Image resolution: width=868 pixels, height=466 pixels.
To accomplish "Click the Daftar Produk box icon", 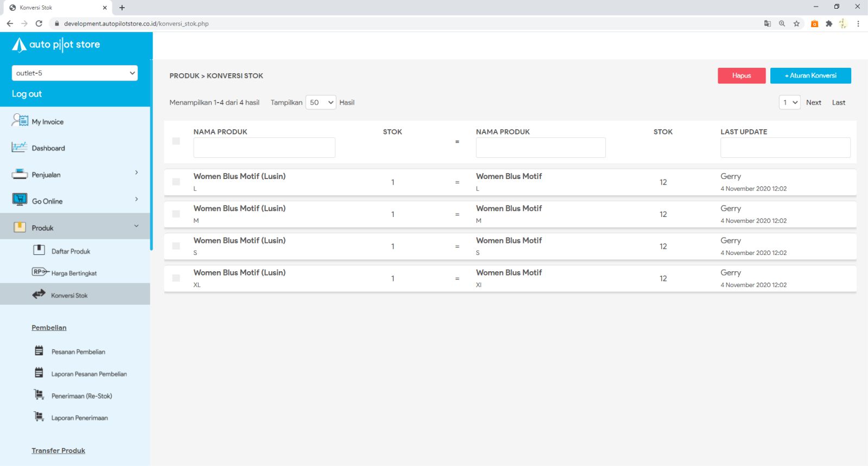I will click(x=39, y=250).
